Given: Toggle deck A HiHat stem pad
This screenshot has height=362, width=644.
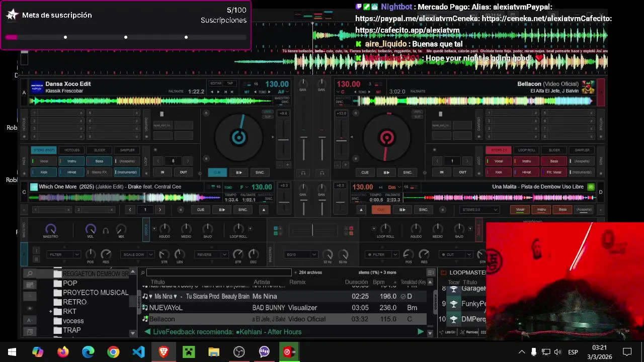Looking at the screenshot, I should tap(72, 172).
